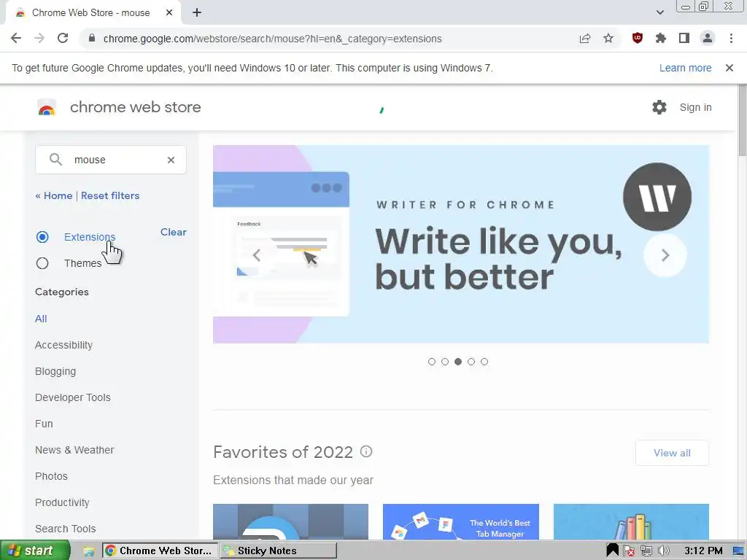Bookmark this tab with star icon
Image resolution: width=747 pixels, height=560 pixels.
click(608, 39)
